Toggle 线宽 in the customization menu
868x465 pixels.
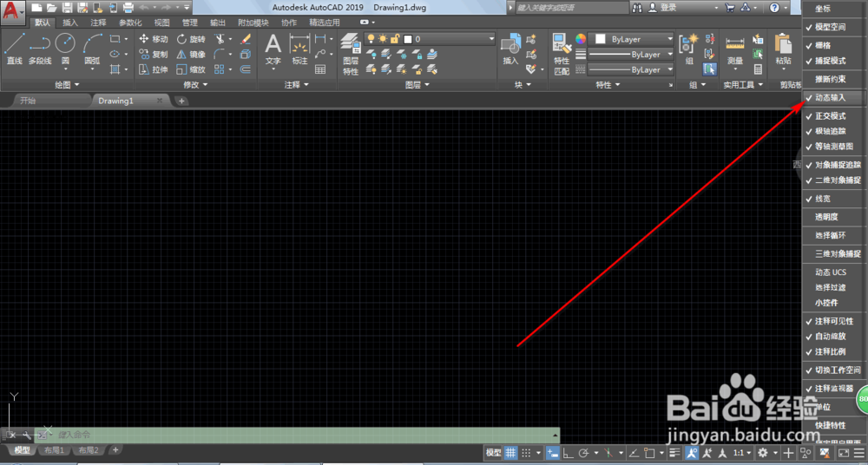pos(832,198)
